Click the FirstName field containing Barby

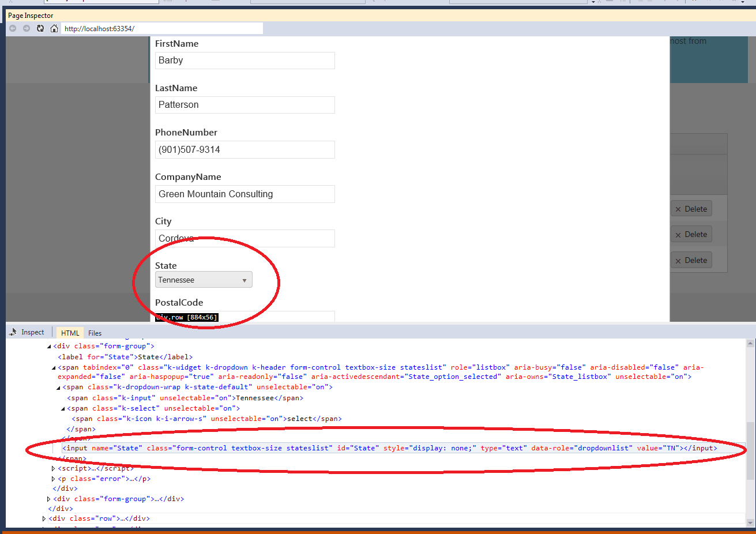click(x=245, y=61)
